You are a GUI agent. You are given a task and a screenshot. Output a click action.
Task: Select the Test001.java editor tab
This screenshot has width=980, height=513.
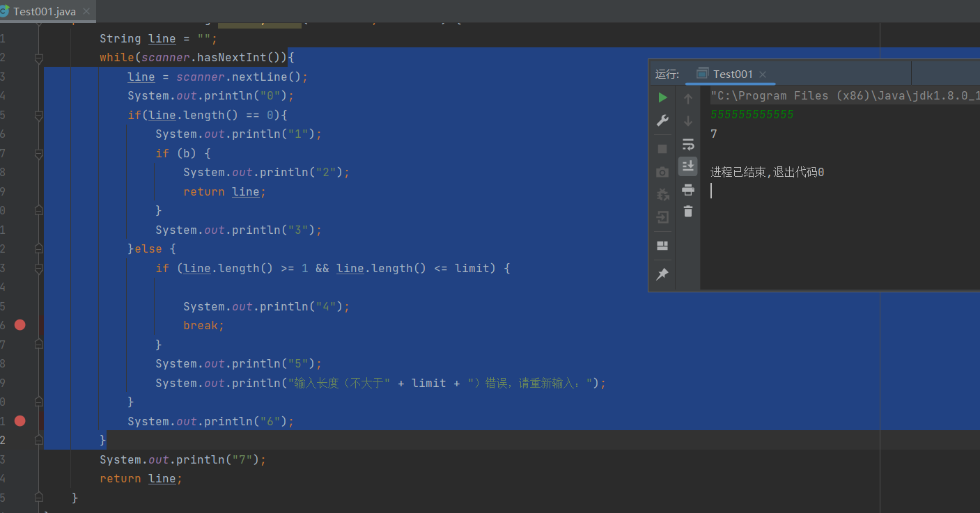(x=45, y=11)
